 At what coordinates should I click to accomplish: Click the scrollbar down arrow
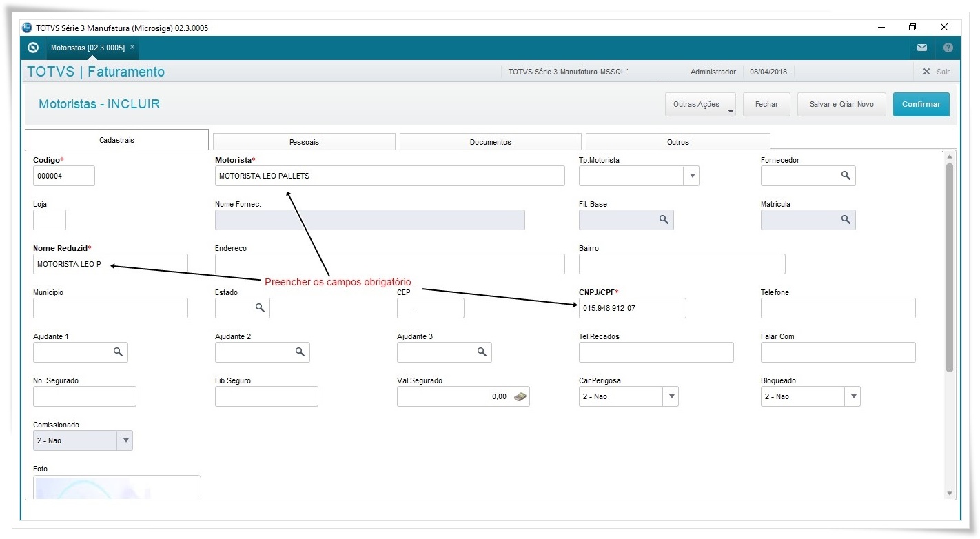pos(950,494)
